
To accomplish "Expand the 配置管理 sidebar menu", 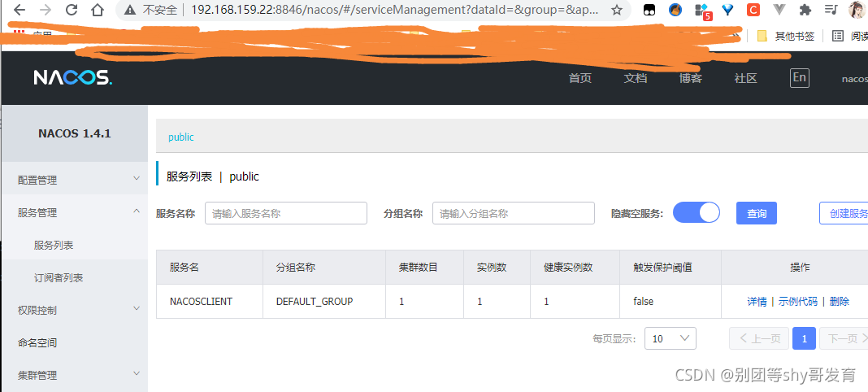I will click(74, 180).
